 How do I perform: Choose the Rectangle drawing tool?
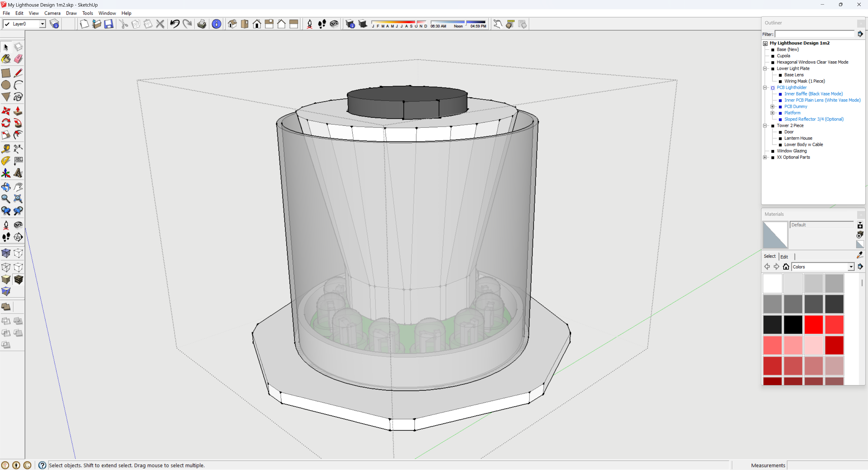(x=6, y=73)
